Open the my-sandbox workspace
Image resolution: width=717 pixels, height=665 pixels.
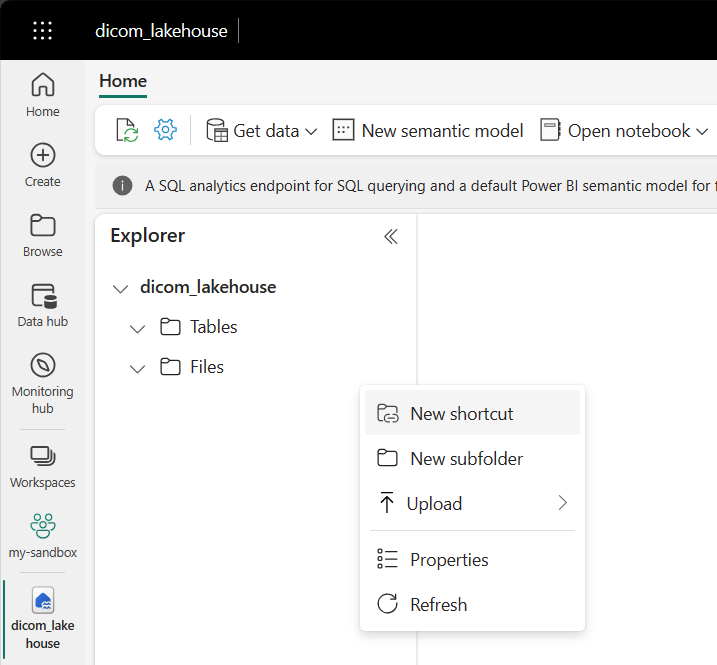[43, 535]
